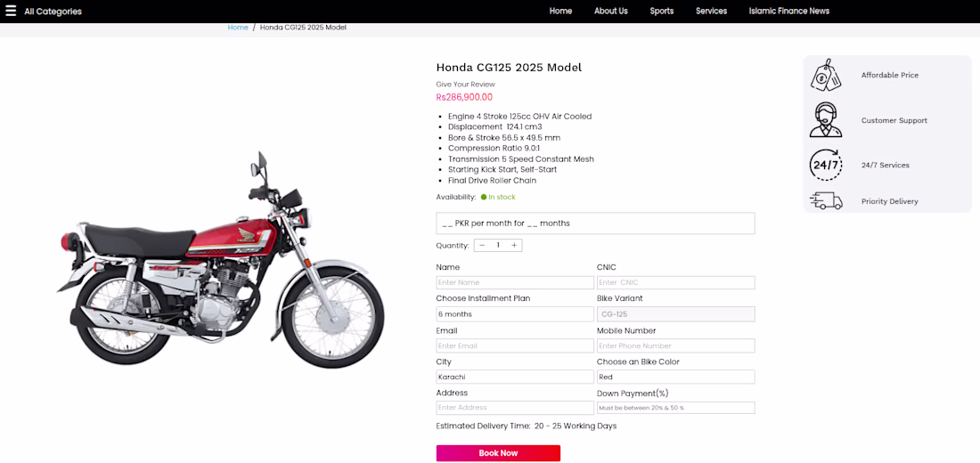980x463 pixels.
Task: Click the Priority Delivery truck icon
Action: pyautogui.click(x=825, y=201)
